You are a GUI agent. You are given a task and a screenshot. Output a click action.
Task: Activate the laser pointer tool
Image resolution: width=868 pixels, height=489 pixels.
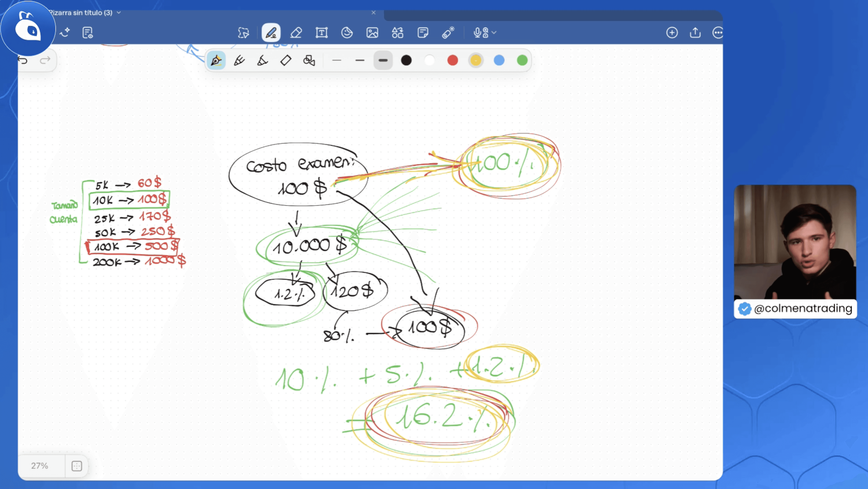coord(448,33)
